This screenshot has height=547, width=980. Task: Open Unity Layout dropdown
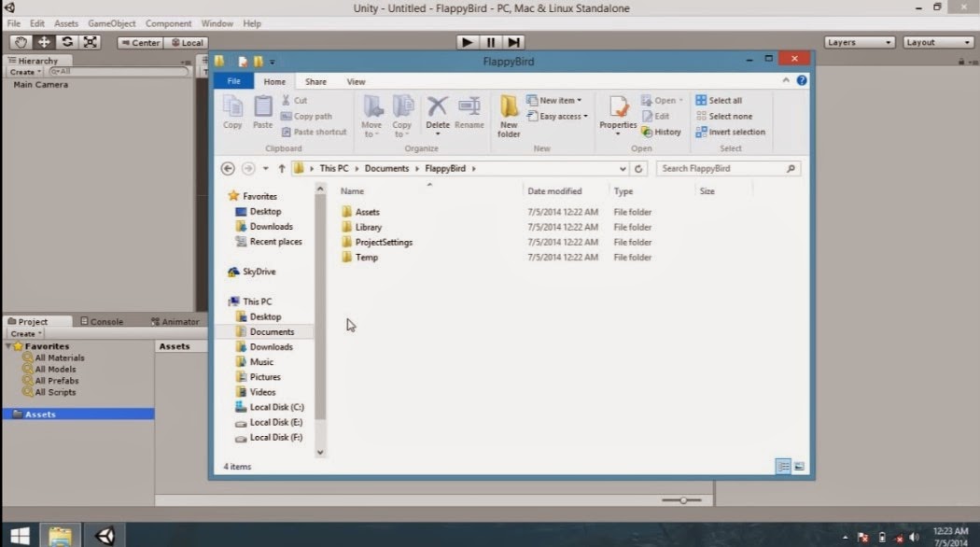coord(938,43)
